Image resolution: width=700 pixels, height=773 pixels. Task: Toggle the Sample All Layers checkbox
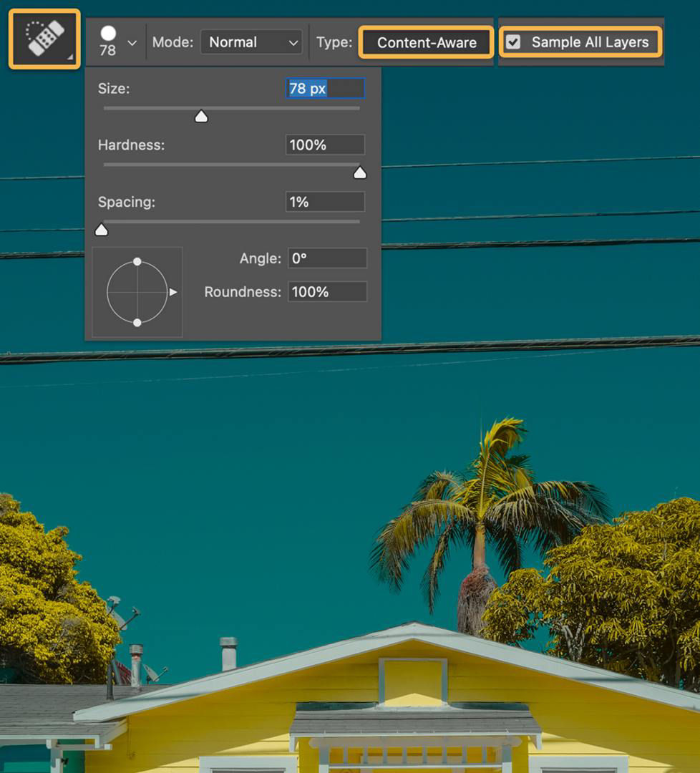point(513,42)
